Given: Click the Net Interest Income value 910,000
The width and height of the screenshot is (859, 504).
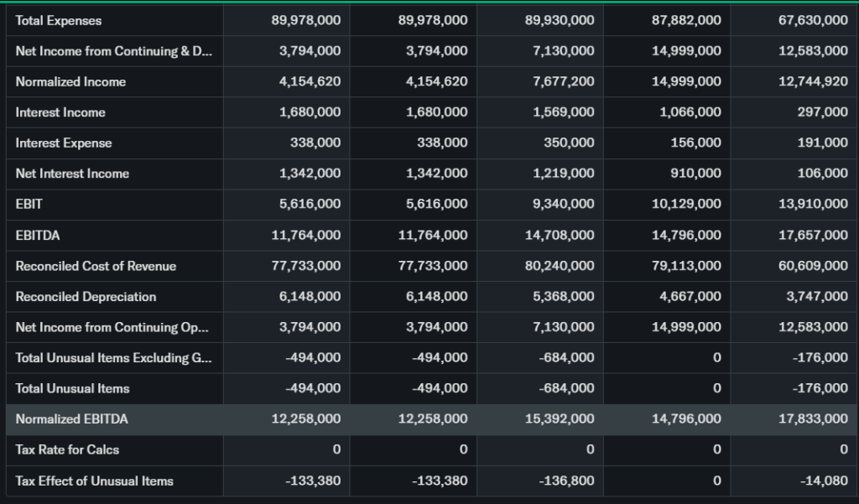Looking at the screenshot, I should point(695,174).
